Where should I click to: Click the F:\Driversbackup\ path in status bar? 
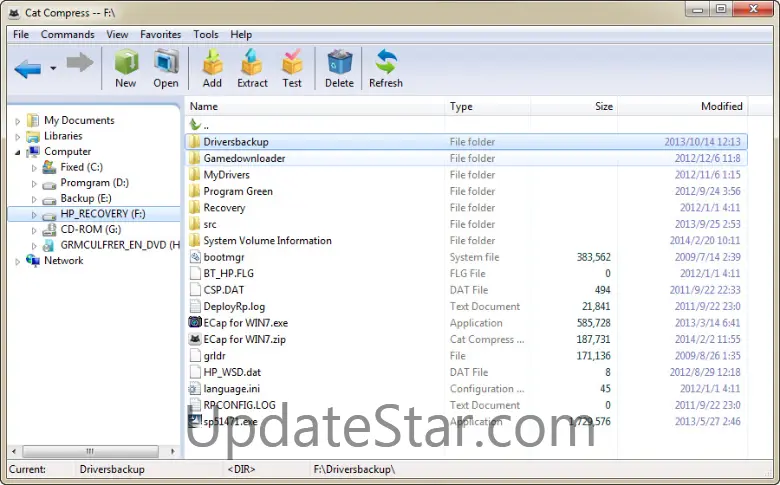coord(354,469)
